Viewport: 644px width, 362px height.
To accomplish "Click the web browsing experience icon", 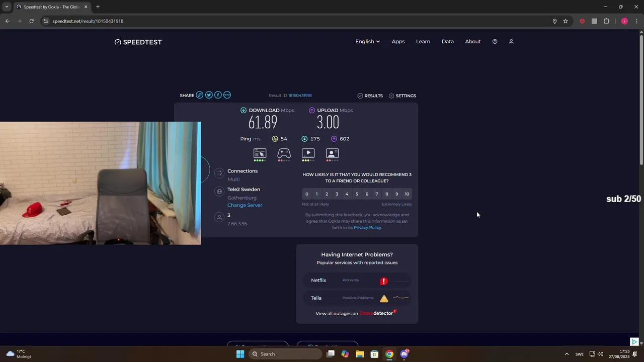I will [260, 153].
